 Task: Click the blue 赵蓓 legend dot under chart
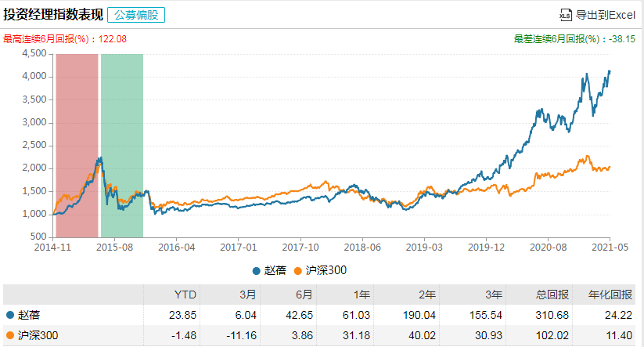point(256,271)
